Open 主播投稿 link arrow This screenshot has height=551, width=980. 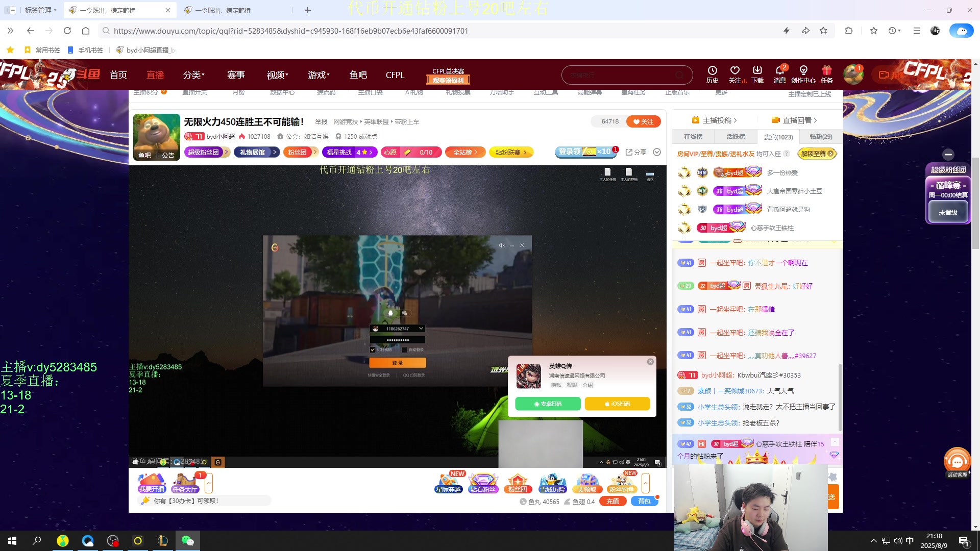714,120
